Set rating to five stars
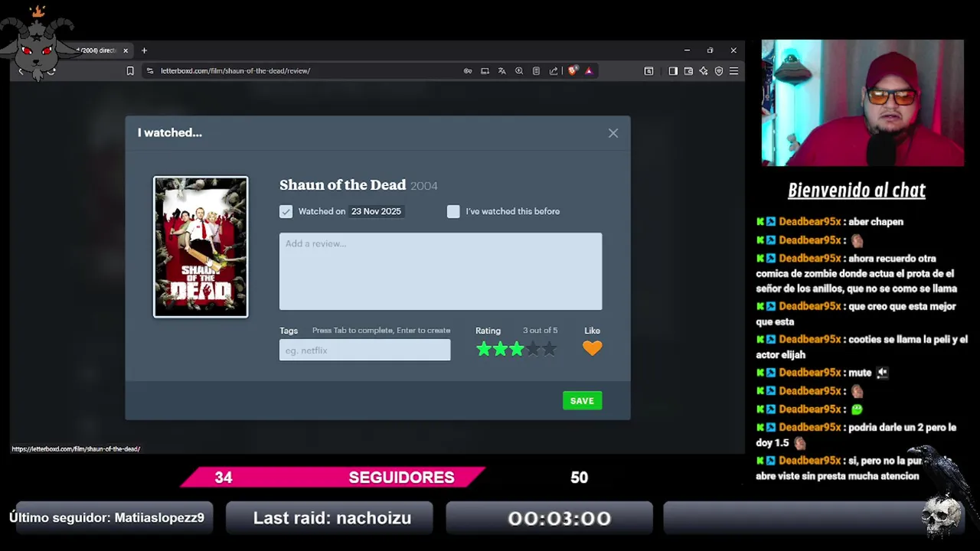The width and height of the screenshot is (980, 551). 549,349
